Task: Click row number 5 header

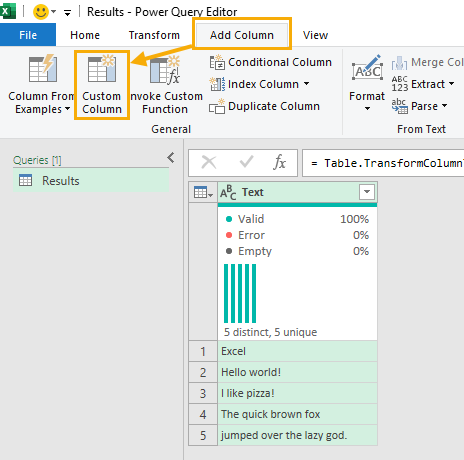Action: point(203,435)
